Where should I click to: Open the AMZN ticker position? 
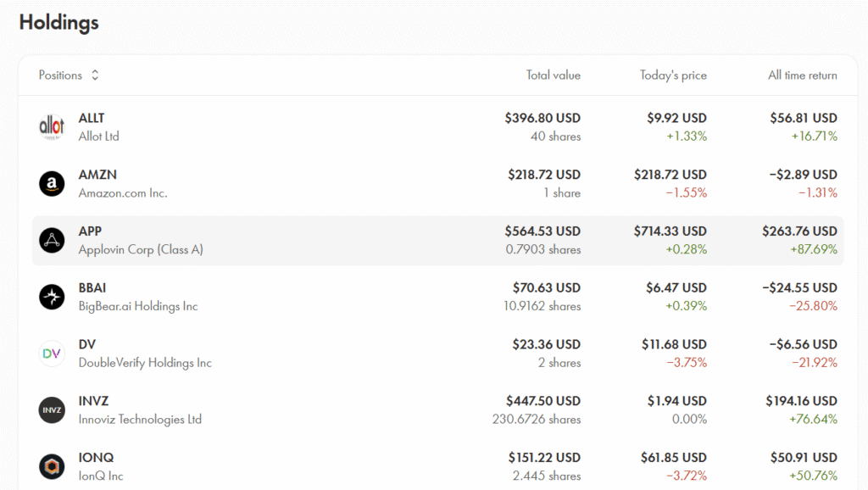(x=97, y=175)
